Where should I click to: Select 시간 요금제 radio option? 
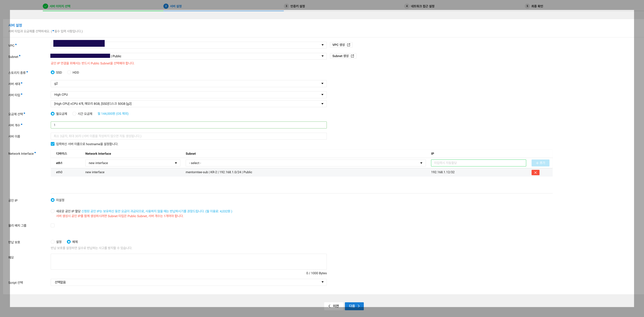pyautogui.click(x=74, y=114)
